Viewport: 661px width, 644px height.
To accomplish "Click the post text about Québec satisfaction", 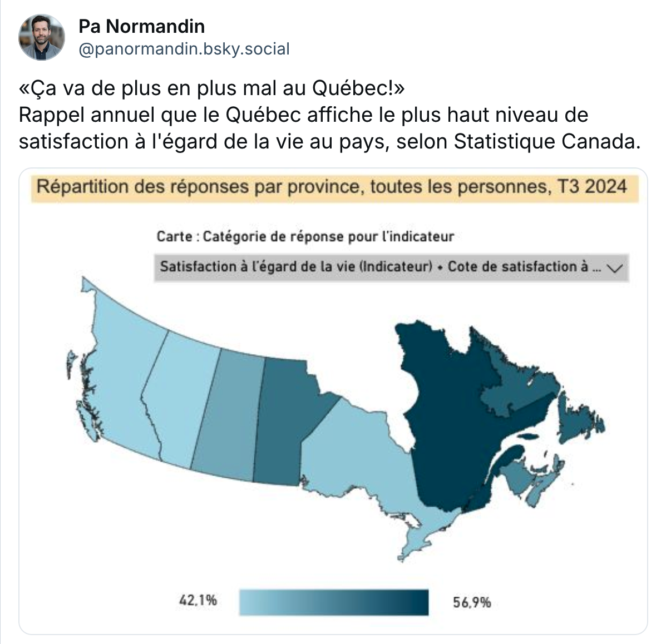I will click(329, 115).
